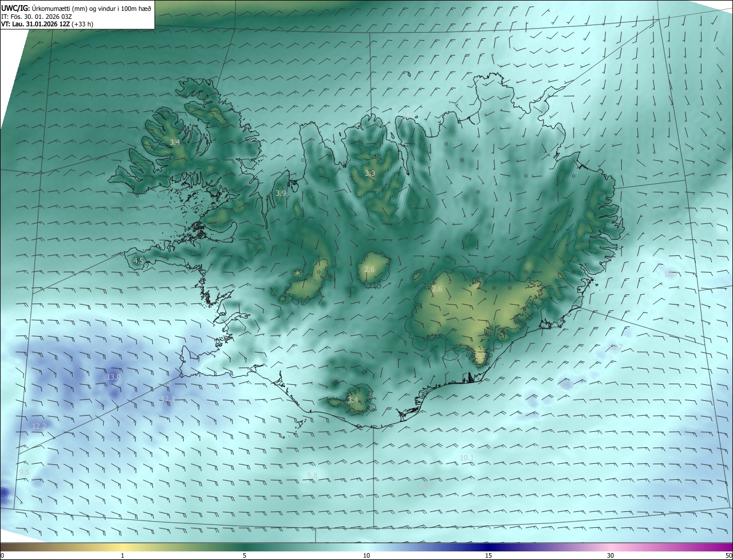Pick the dark navy color at scale value 15
The image size is (733, 560).
[x=488, y=547]
